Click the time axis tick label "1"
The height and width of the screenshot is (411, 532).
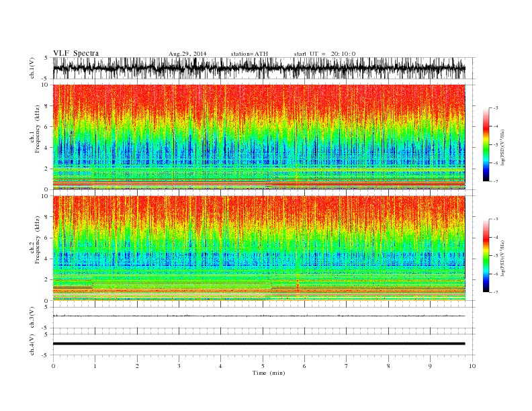[95, 366]
